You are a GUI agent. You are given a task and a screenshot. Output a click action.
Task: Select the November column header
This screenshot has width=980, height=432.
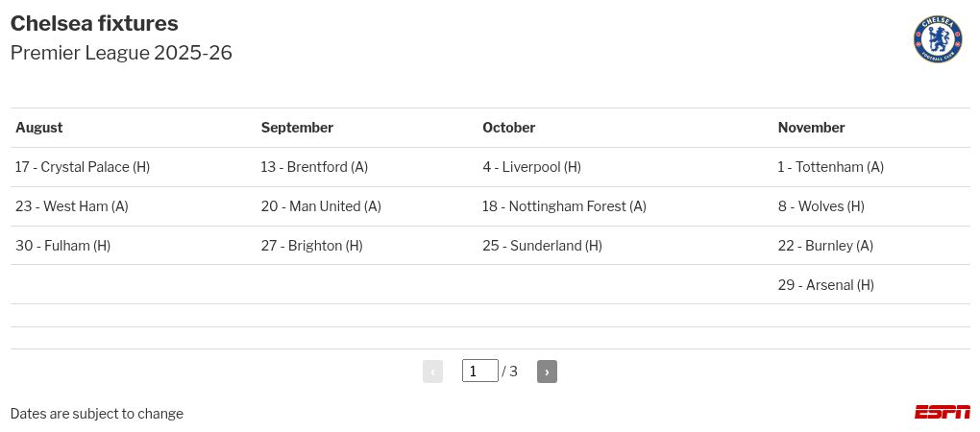(811, 128)
